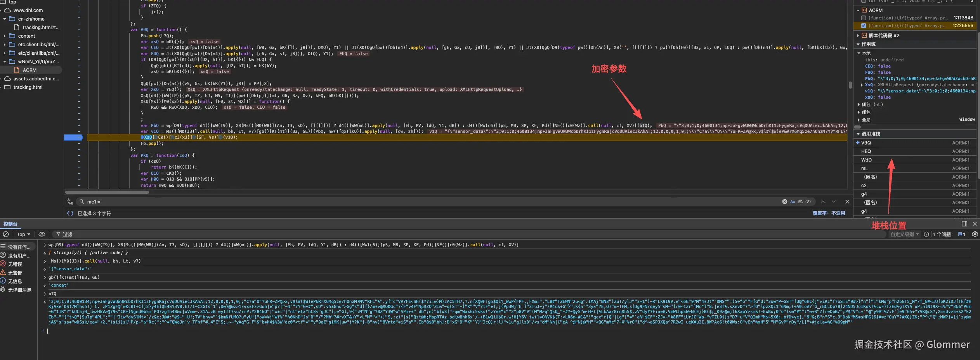
Task: Click the AORM script icon in breakpoints
Action: click(864, 10)
